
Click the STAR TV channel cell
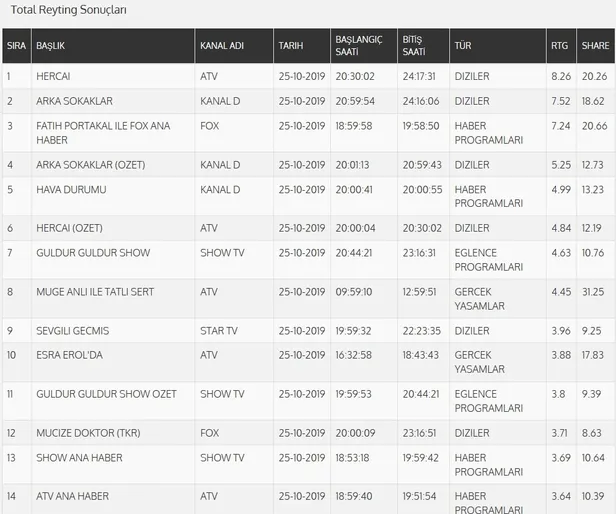tap(219, 330)
